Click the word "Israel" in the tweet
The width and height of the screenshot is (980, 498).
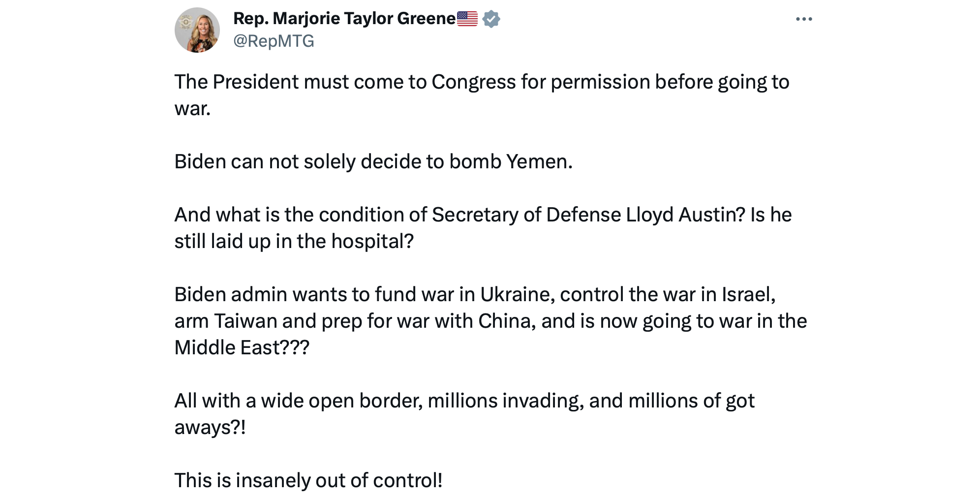tap(747, 295)
